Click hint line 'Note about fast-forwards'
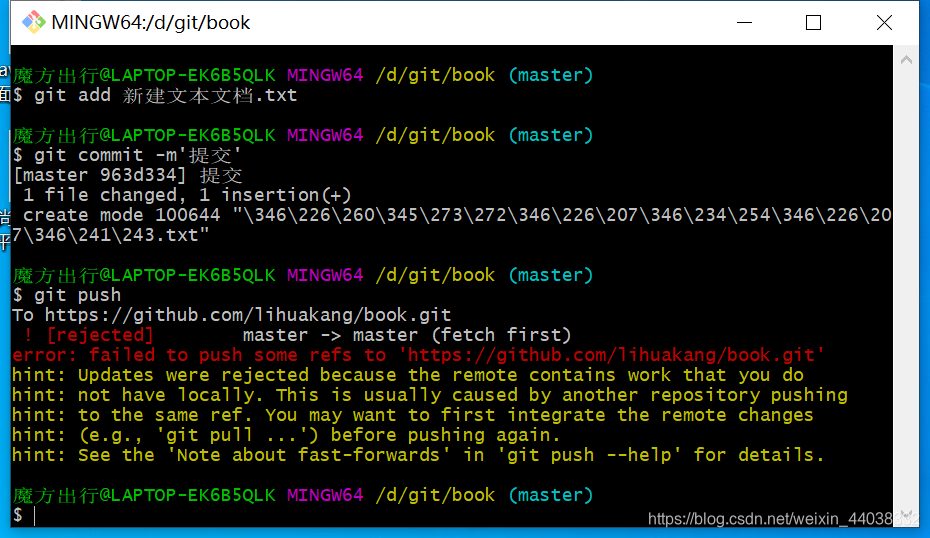Image resolution: width=930 pixels, height=538 pixels. (418, 455)
